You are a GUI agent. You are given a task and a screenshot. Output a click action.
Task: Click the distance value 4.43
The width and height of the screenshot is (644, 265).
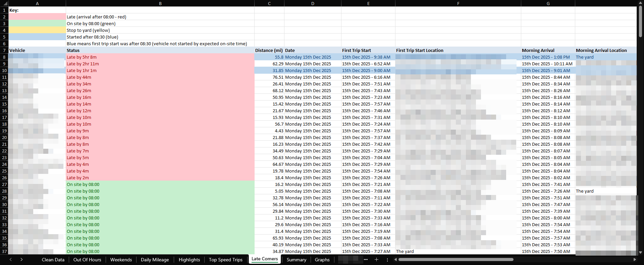pyautogui.click(x=269, y=131)
